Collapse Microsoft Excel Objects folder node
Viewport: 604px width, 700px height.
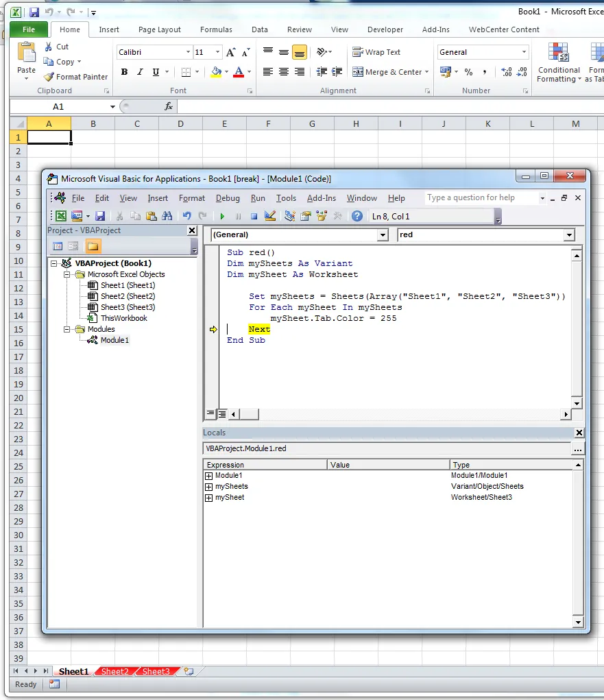coord(67,274)
